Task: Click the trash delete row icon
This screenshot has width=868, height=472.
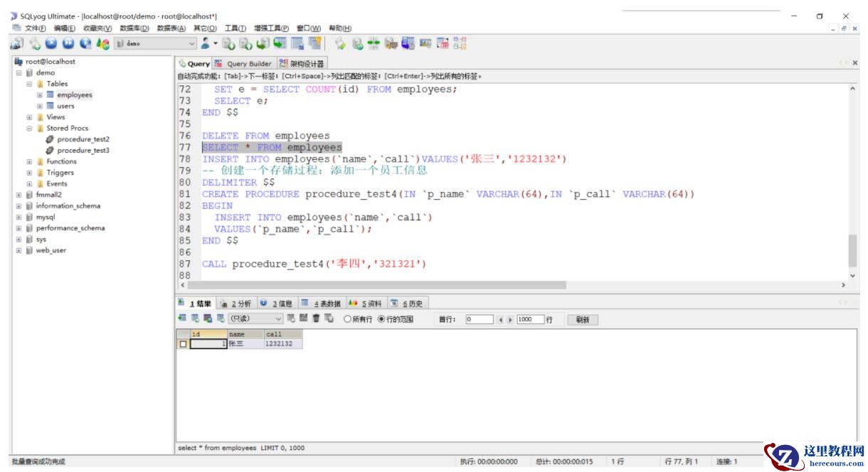Action: pos(316,319)
